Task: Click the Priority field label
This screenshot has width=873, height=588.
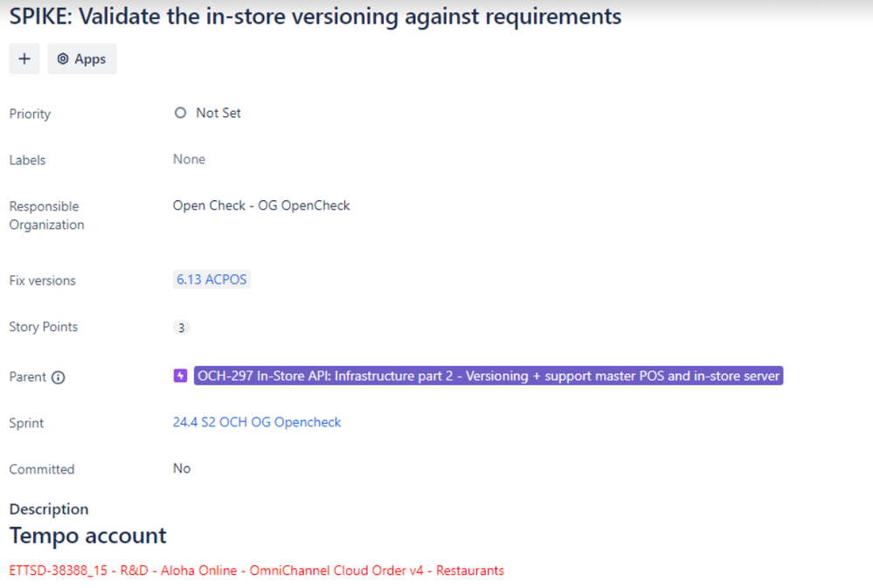Action: [x=30, y=114]
